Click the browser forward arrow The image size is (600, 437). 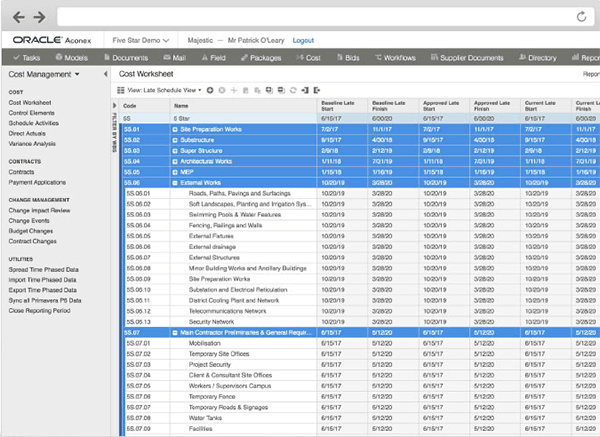[x=39, y=17]
